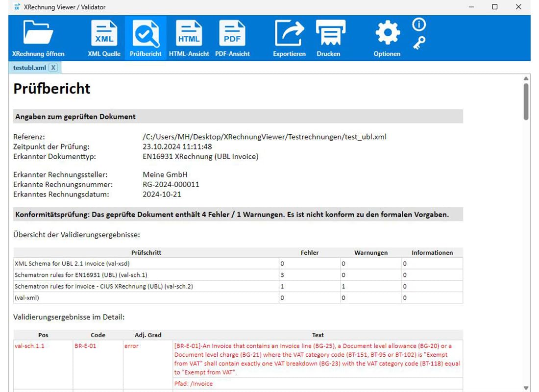Click the info circle icon
Screen dimensions: 539x392
click(418, 24)
